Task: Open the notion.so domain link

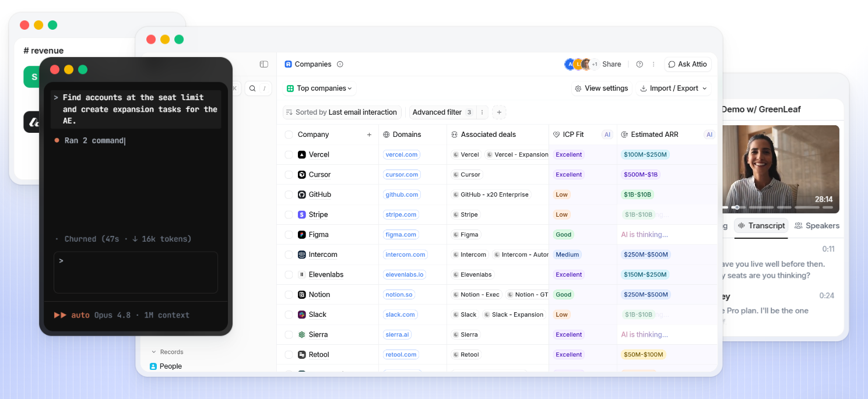Action: tap(399, 295)
